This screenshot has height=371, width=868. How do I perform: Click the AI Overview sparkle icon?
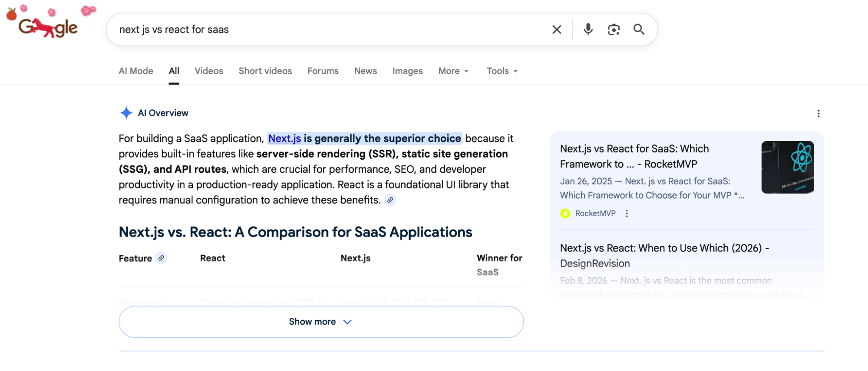(x=126, y=113)
